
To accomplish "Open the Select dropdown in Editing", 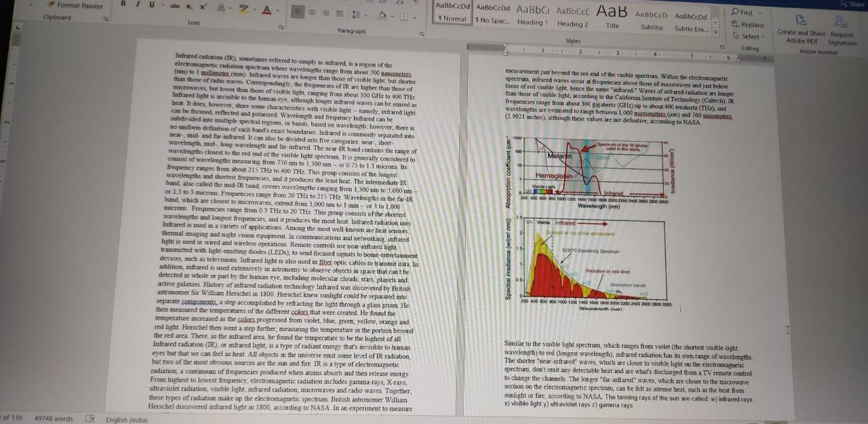I will (x=749, y=36).
